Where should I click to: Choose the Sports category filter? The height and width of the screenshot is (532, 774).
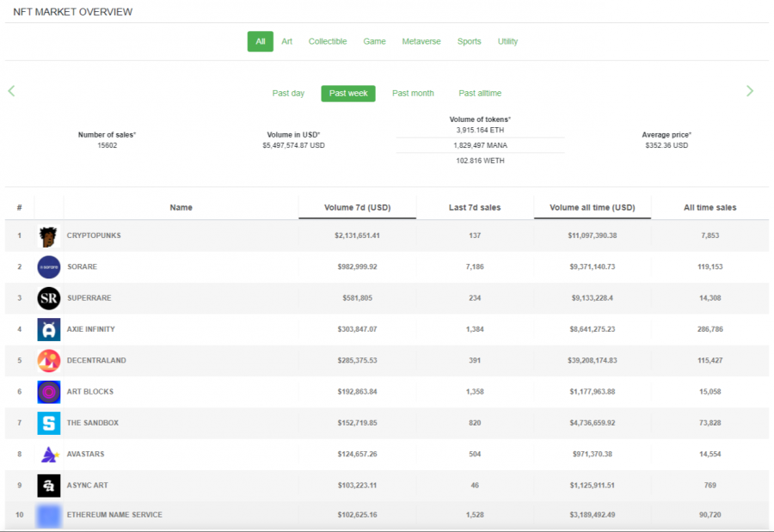469,41
